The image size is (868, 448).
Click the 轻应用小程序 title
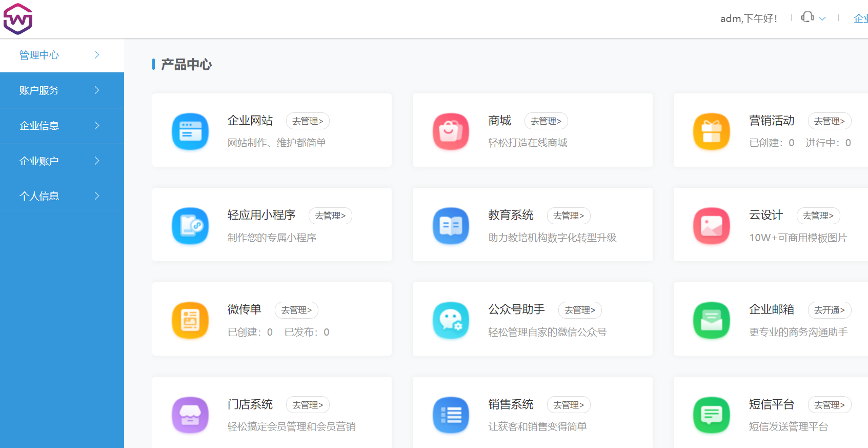(x=261, y=215)
